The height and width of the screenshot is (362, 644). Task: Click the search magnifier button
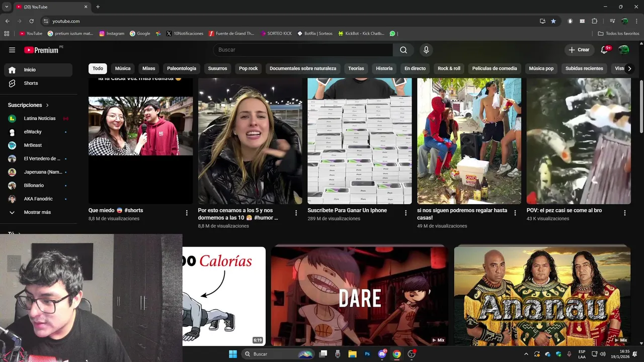[404, 50]
